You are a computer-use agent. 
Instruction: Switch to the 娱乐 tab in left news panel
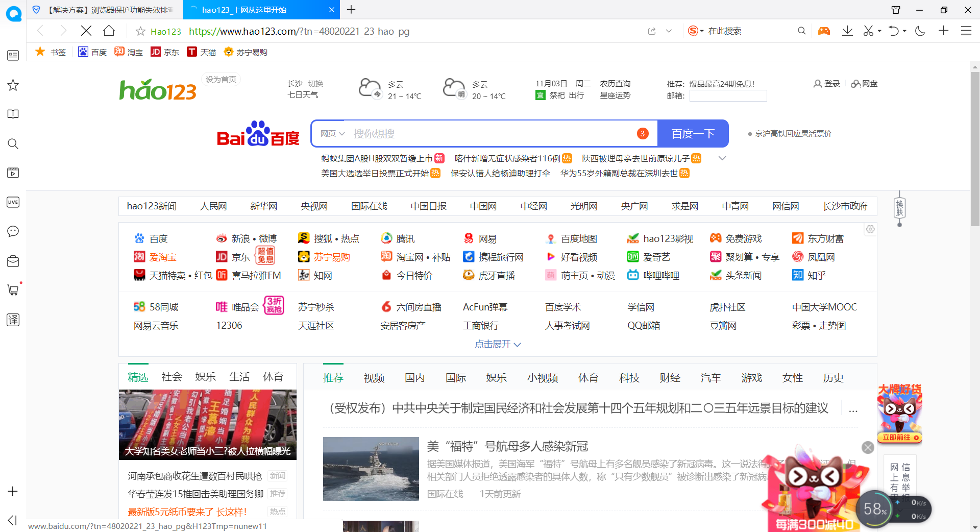pos(205,377)
